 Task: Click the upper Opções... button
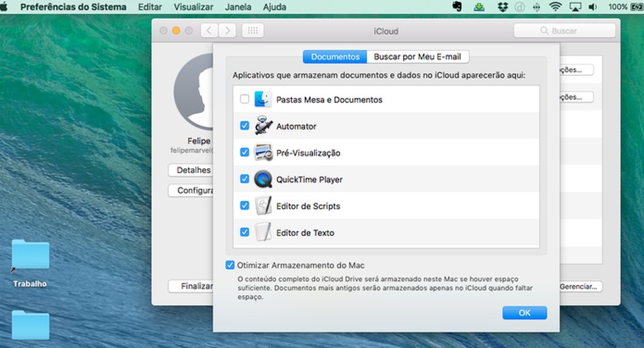point(577,70)
